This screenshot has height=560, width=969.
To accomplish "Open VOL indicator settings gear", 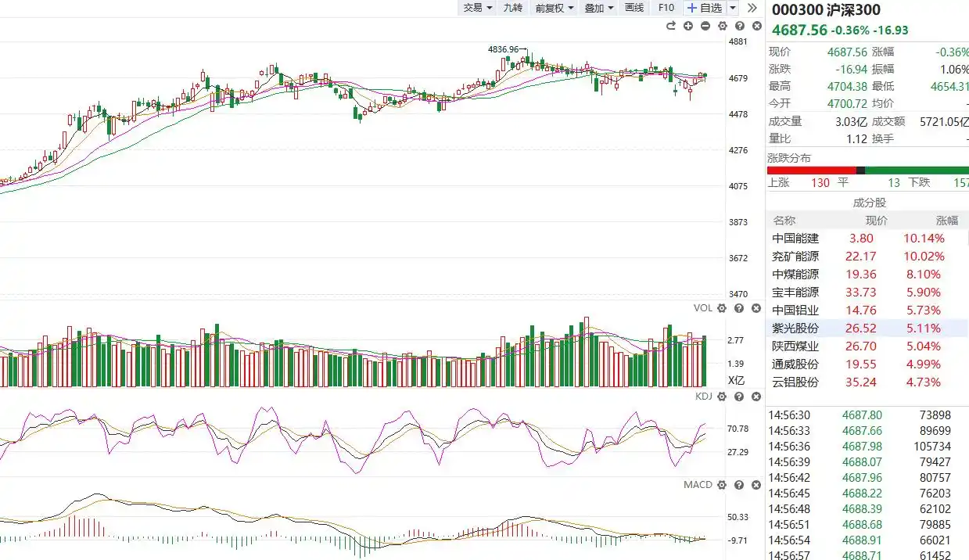I will click(x=722, y=308).
